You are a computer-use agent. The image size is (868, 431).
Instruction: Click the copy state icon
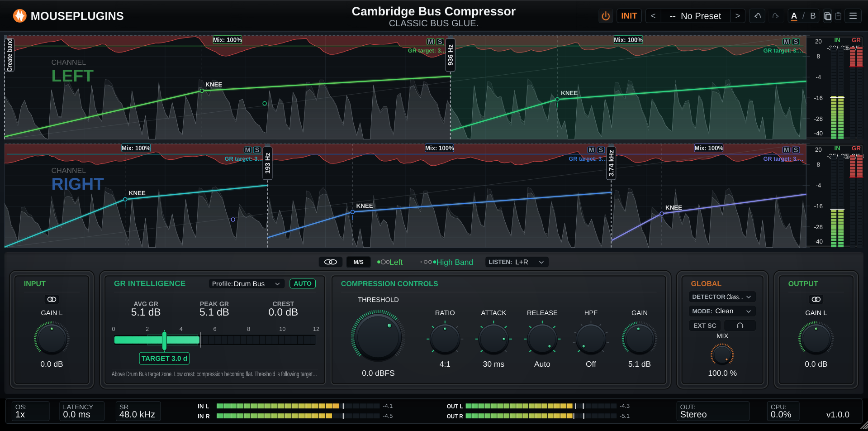827,16
